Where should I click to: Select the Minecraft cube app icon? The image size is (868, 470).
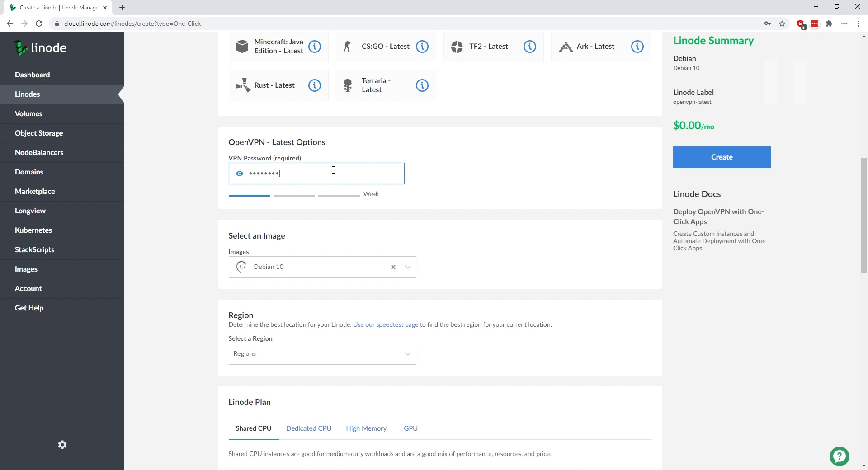coord(242,46)
